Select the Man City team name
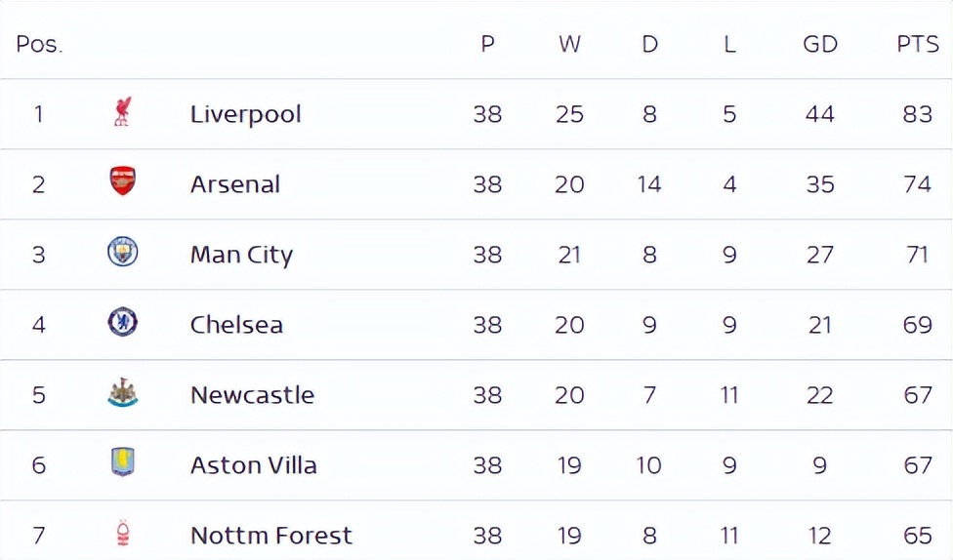 click(x=242, y=255)
